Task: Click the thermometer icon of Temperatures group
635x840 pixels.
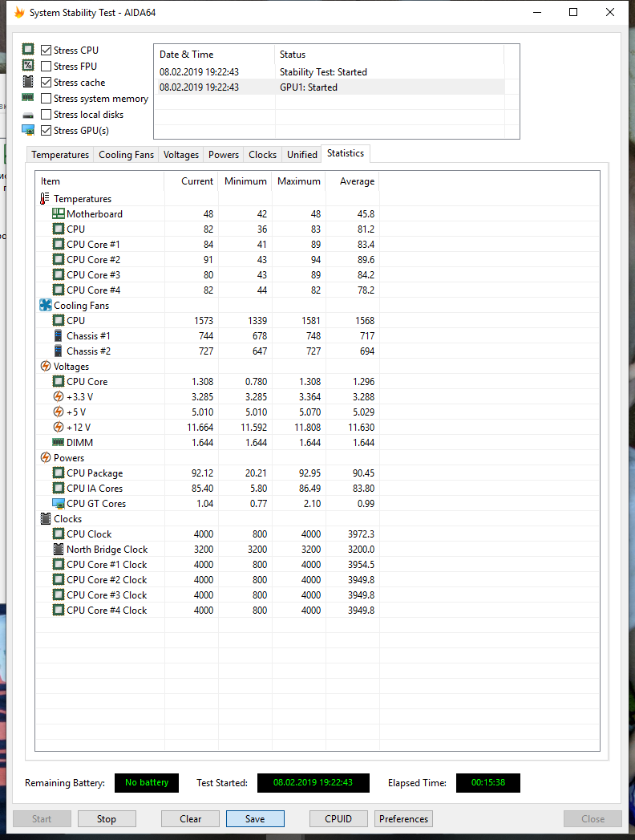Action: 44,198
